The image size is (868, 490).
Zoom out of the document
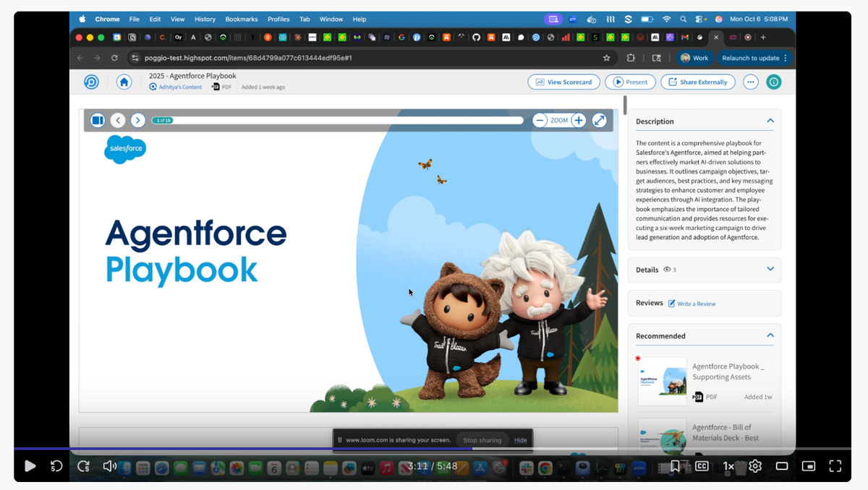pos(540,121)
